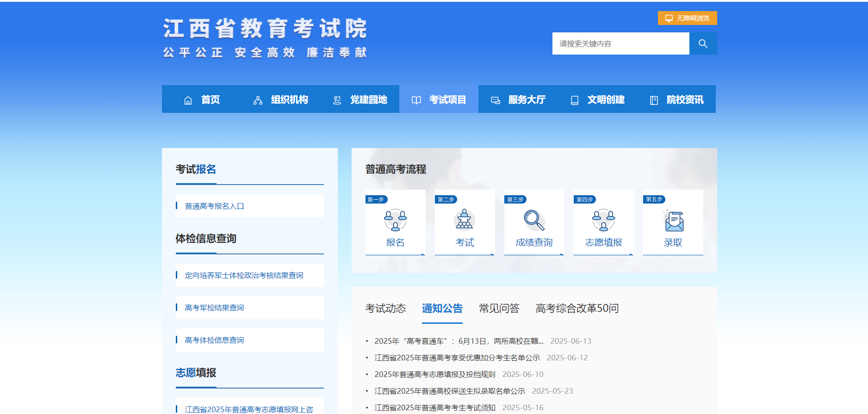This screenshot has width=868, height=414.
Task: Open the 党建园地 menu item
Action: pyautogui.click(x=369, y=99)
